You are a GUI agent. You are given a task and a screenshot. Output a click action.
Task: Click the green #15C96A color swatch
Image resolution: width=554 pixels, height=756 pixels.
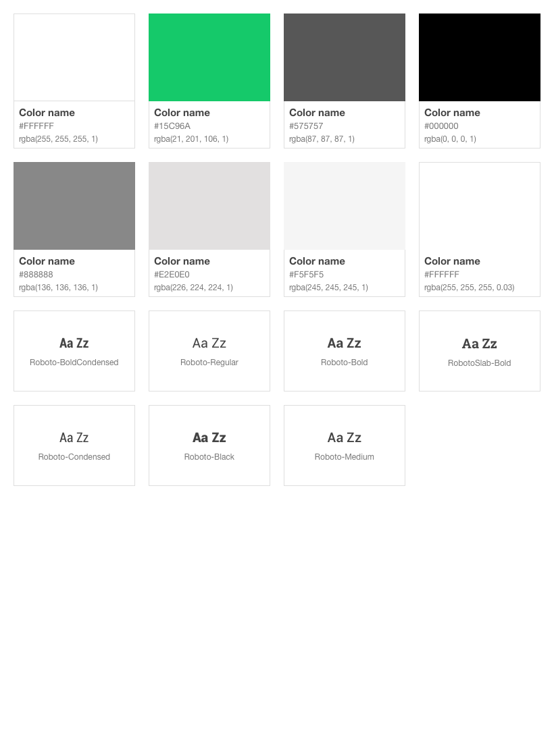[x=209, y=57]
